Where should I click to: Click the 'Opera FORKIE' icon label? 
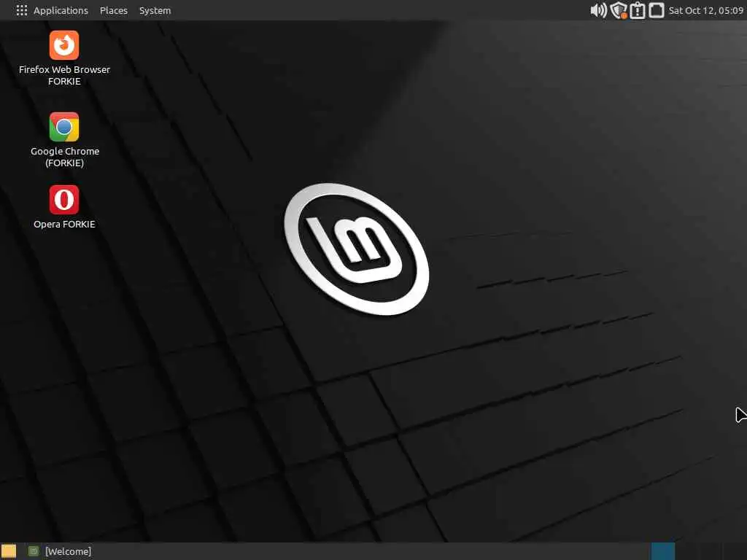pyautogui.click(x=64, y=224)
